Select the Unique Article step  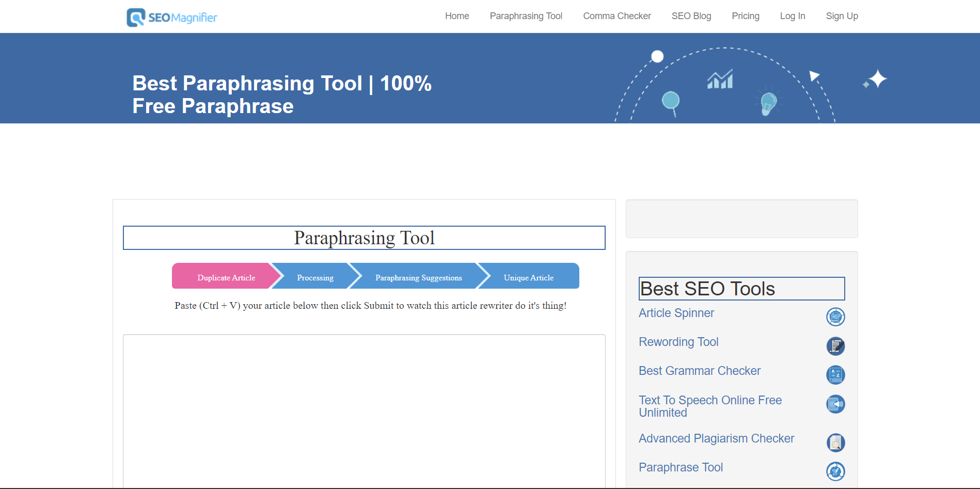pyautogui.click(x=529, y=276)
